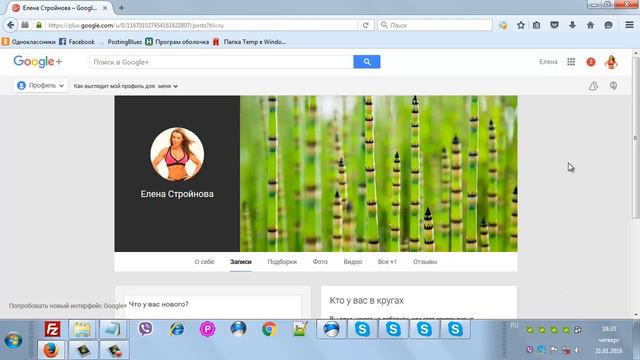This screenshot has width=640, height=360.
Task: Open the PostingBlues bookmark
Action: pyautogui.click(x=122, y=42)
